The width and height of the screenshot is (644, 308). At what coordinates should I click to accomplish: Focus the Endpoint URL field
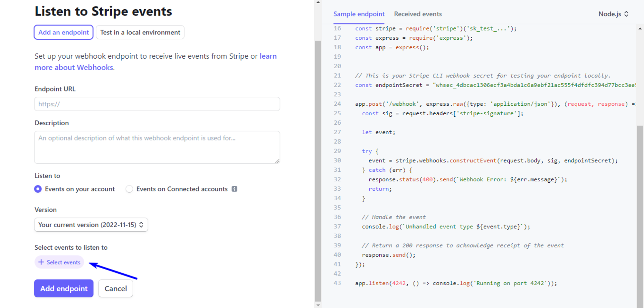157,104
